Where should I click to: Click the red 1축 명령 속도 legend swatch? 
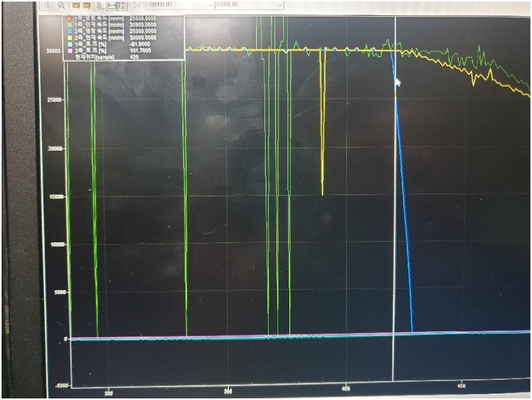coord(68,19)
